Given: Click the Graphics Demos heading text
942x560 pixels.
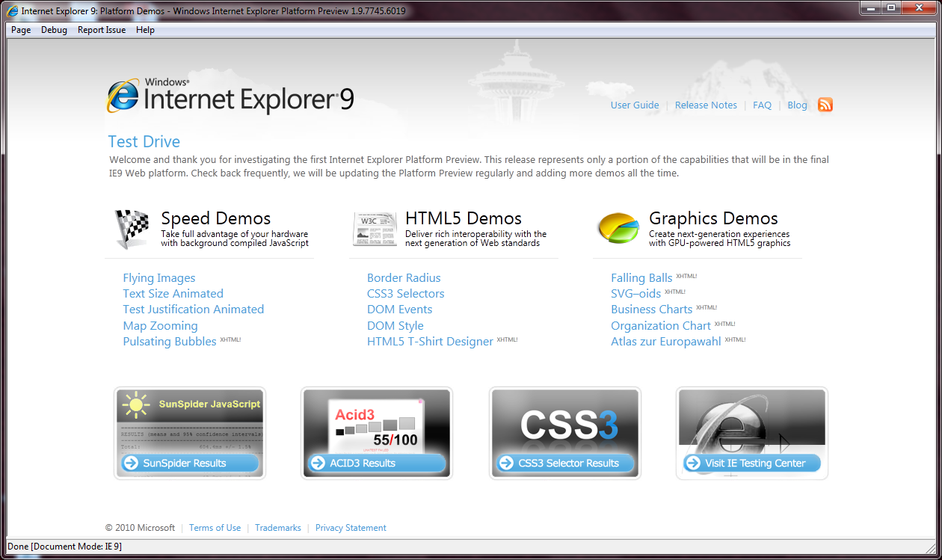Looking at the screenshot, I should click(x=713, y=218).
